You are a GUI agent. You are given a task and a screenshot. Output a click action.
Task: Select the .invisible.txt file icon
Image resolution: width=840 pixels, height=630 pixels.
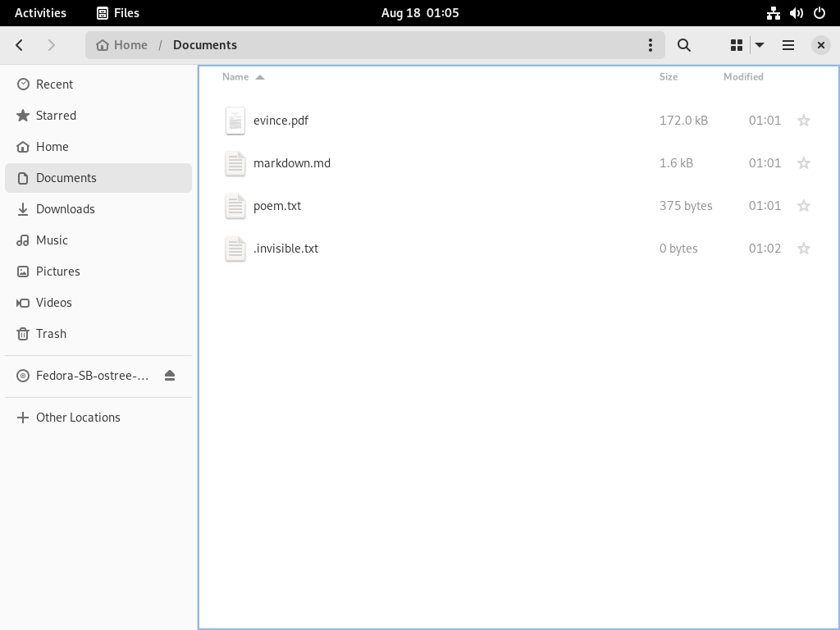point(235,249)
